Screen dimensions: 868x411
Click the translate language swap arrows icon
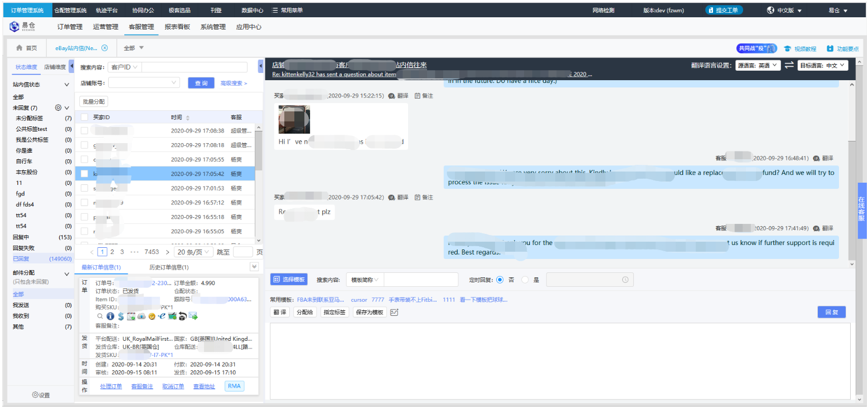pyautogui.click(x=789, y=65)
